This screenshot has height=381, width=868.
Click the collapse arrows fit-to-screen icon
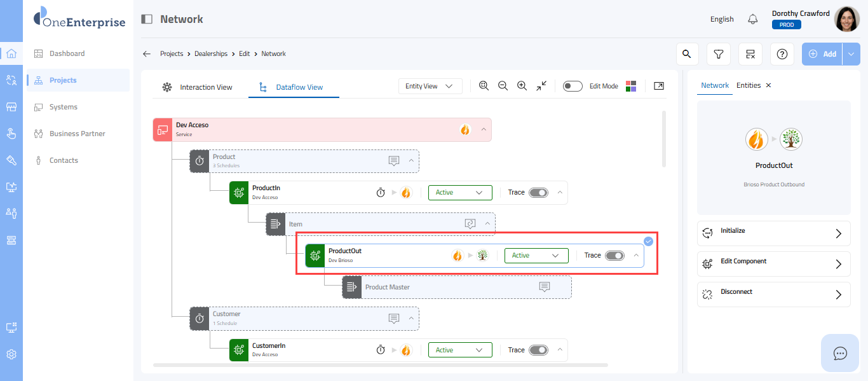[541, 86]
